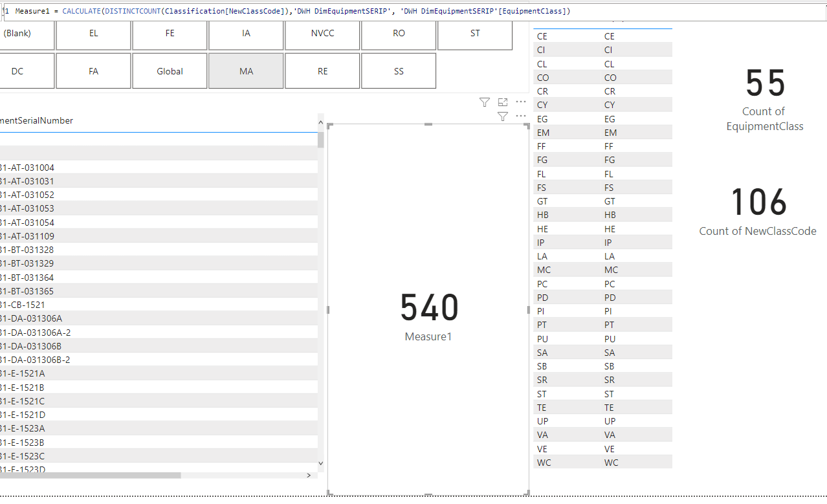The height and width of the screenshot is (504, 827).
Task: Open more options ellipsis beside focus mode
Action: point(521,102)
